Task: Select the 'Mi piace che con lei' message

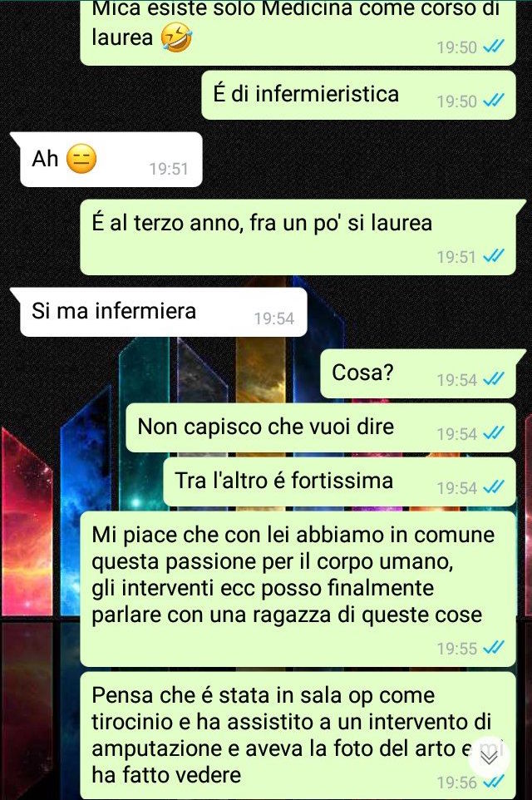Action: (298, 590)
